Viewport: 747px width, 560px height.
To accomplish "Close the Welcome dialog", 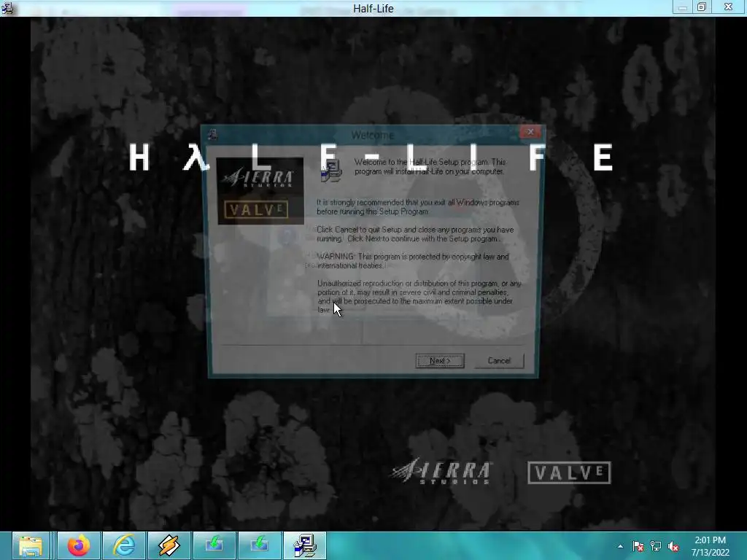I will pos(530,132).
